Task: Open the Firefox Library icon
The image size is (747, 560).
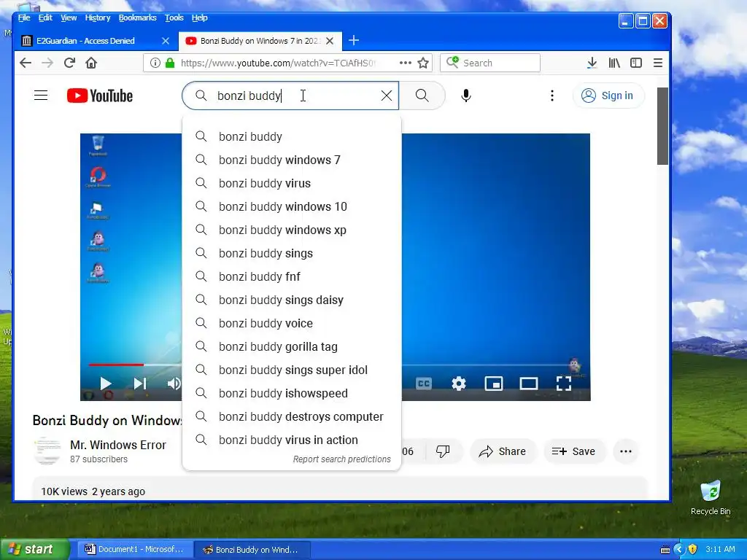Action: point(614,63)
